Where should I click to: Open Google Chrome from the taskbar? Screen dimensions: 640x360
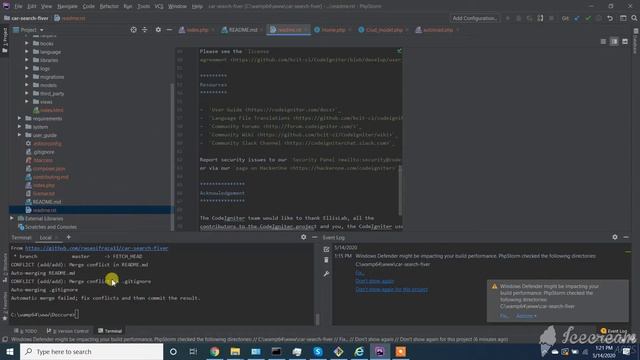215,351
